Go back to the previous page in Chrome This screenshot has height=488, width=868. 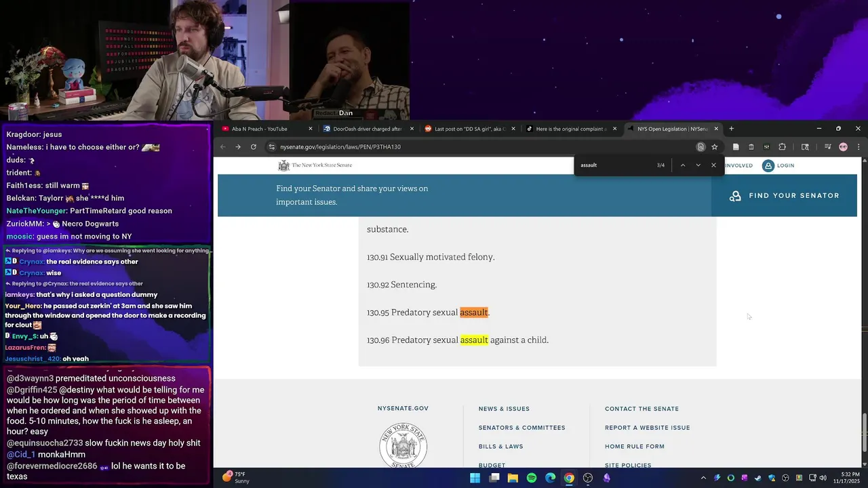coord(222,147)
